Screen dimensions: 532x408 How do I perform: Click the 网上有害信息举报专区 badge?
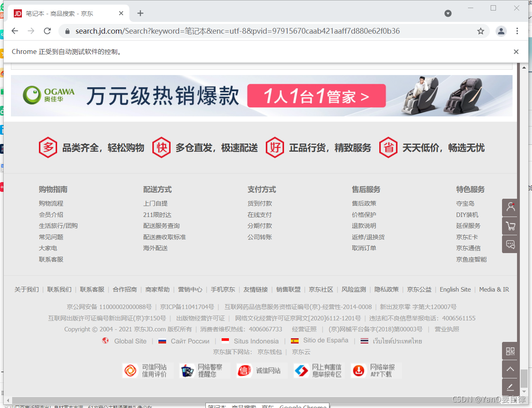319,371
